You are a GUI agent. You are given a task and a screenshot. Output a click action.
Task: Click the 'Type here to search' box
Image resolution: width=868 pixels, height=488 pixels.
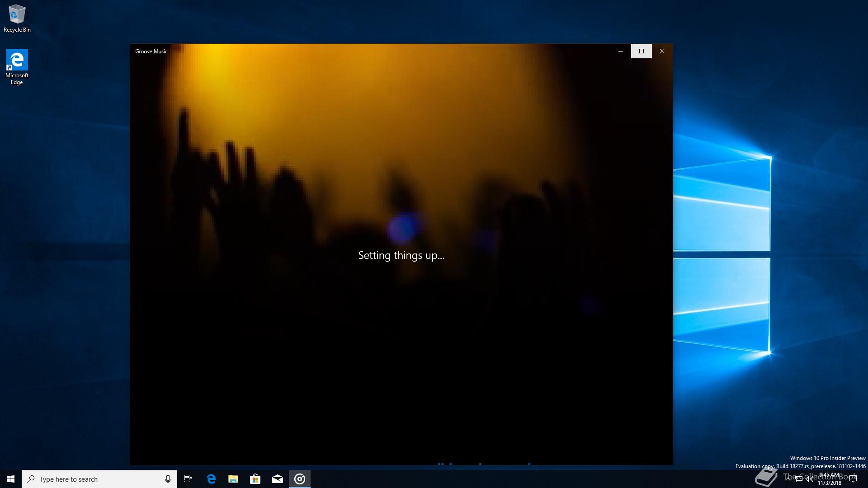pyautogui.click(x=99, y=479)
